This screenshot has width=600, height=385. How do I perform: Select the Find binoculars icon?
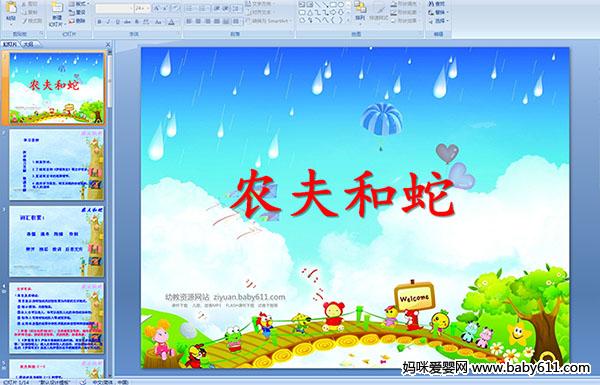[x=432, y=4]
